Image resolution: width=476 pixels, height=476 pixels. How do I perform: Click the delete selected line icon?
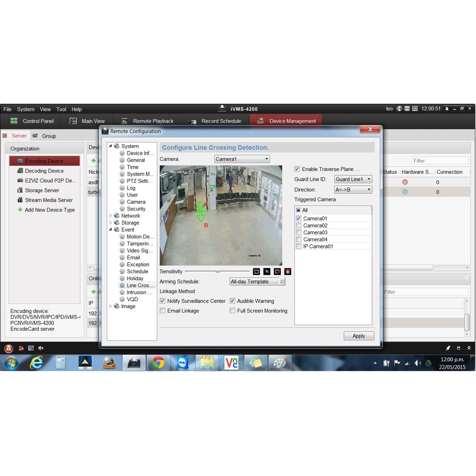click(x=277, y=271)
